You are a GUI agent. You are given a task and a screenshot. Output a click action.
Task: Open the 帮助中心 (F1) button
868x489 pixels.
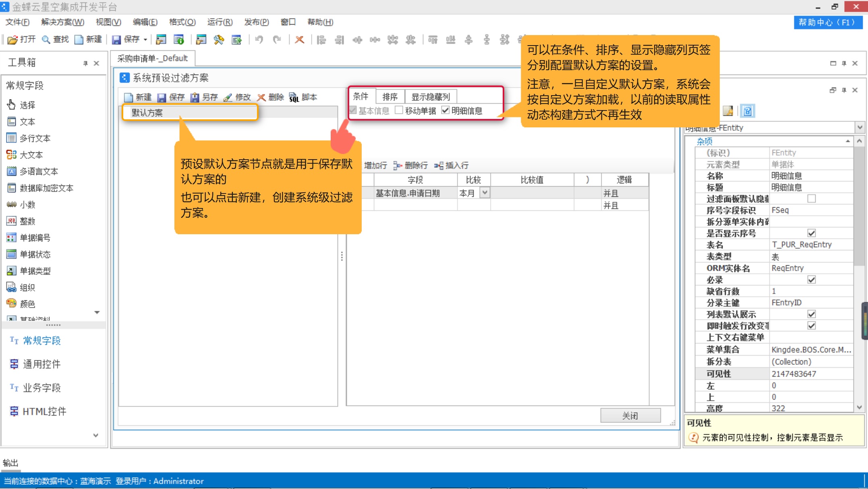(828, 23)
